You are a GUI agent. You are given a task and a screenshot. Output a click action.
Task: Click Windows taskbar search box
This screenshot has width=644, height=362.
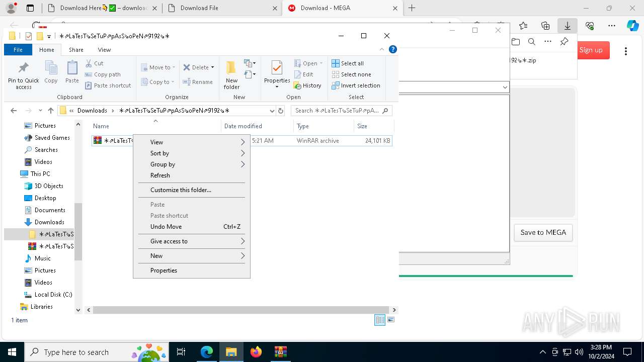coord(97,352)
